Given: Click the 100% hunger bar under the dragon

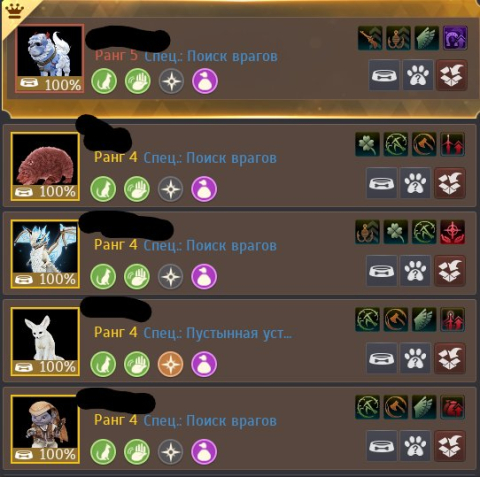Looking at the screenshot, I should pyautogui.click(x=45, y=279).
